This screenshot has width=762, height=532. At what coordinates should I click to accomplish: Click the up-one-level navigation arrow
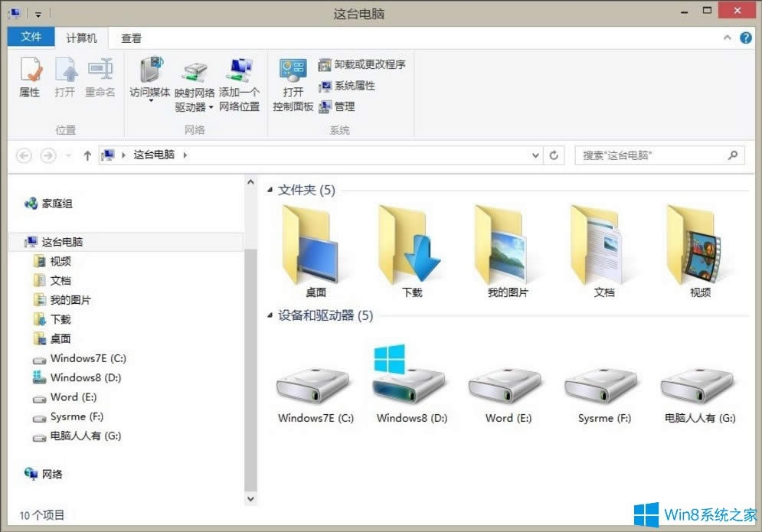[x=87, y=155]
